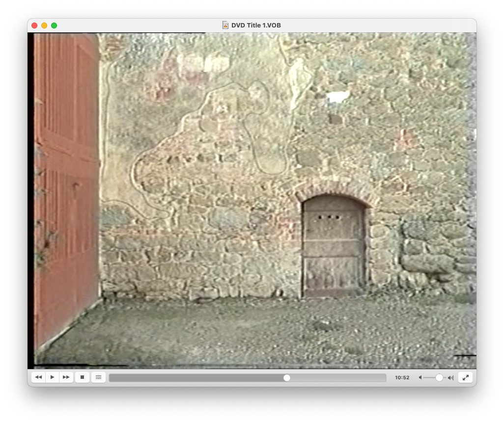This screenshot has width=504, height=423.
Task: Click the "DVD Title 1.VOB" window title
Action: pos(256,26)
